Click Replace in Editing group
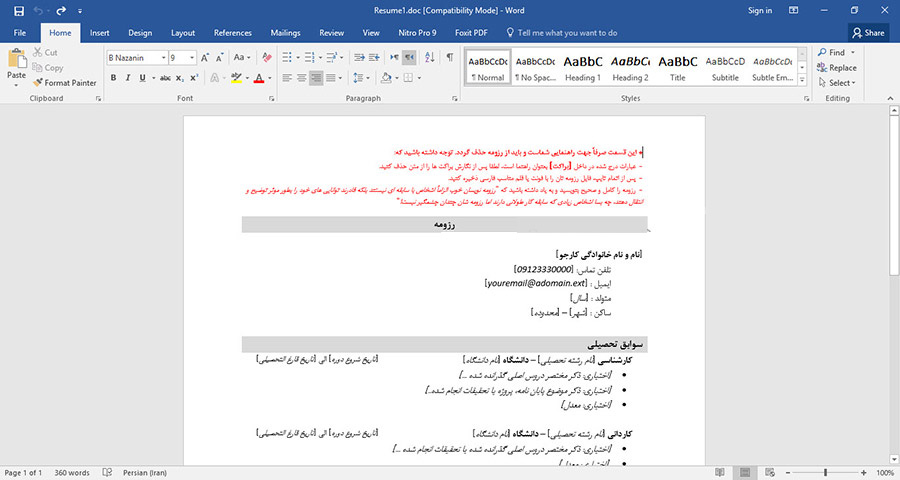The height and width of the screenshot is (480, 900). coord(837,68)
